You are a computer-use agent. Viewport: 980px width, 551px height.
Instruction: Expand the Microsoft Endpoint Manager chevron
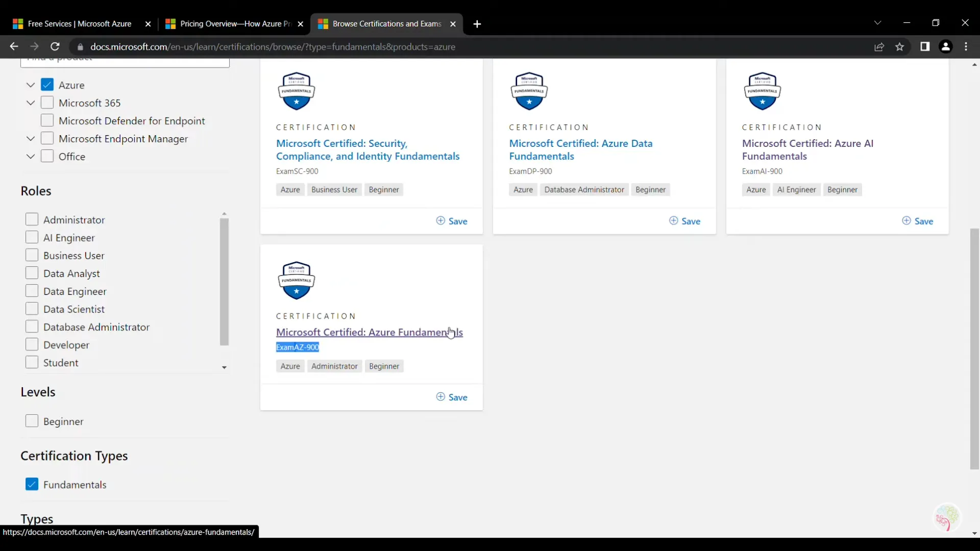click(31, 138)
